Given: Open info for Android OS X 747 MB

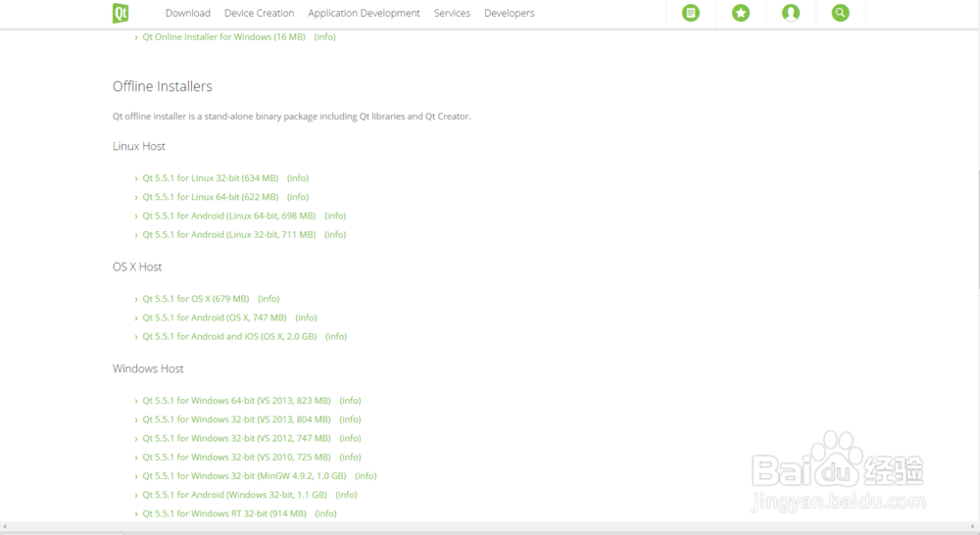Looking at the screenshot, I should pos(306,317).
